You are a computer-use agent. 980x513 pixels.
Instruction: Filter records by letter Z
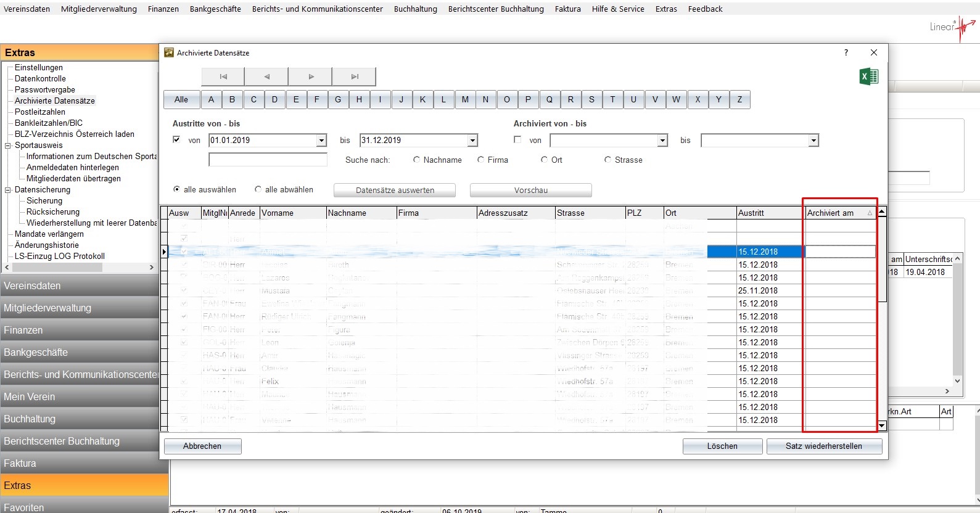pos(739,99)
